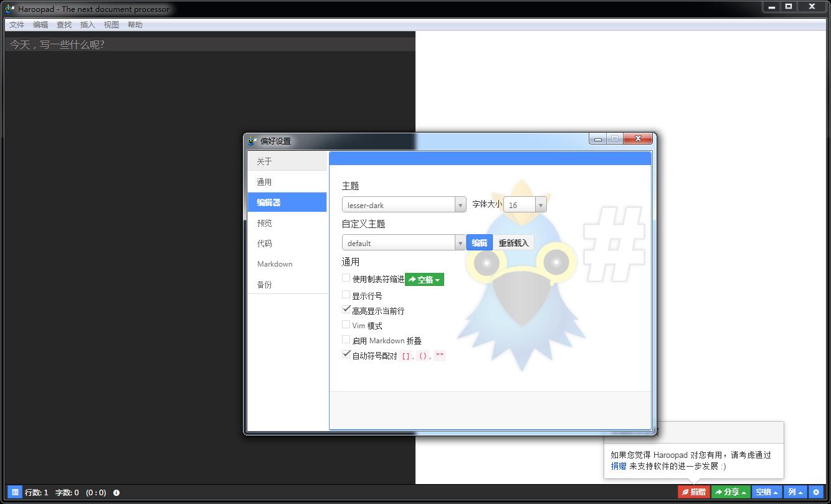This screenshot has height=504, width=831.
Task: Open the lesser-dark theme dropdown
Action: (x=404, y=205)
